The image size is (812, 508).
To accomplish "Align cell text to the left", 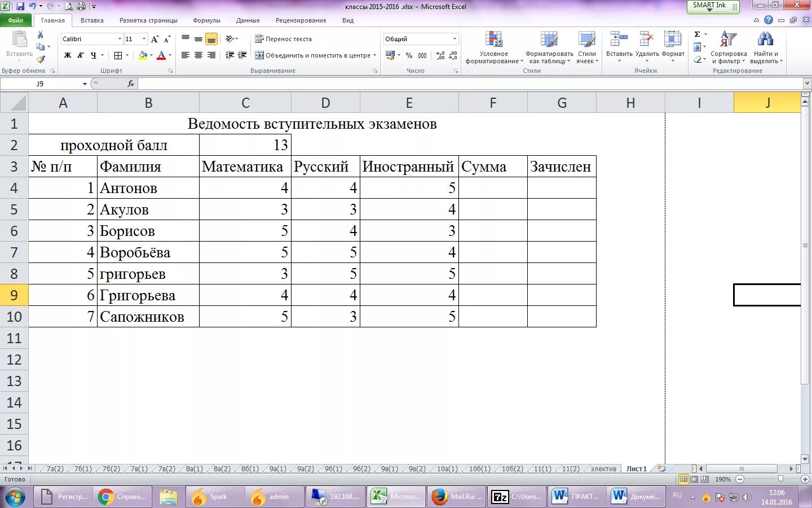I will pos(186,55).
